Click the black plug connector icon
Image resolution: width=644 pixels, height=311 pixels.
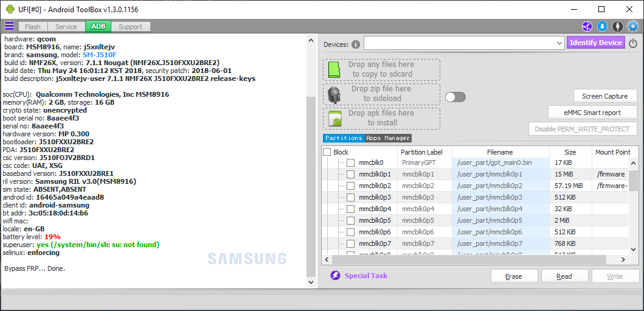(617, 27)
